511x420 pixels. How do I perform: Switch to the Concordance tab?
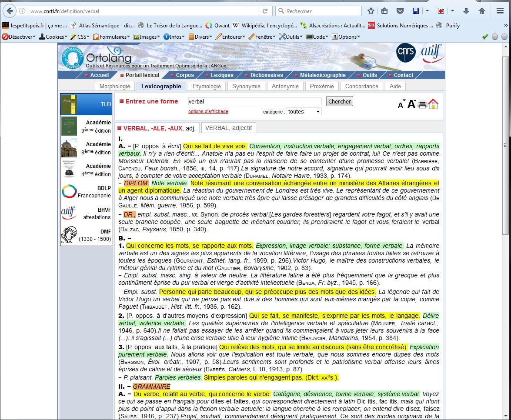(x=362, y=86)
